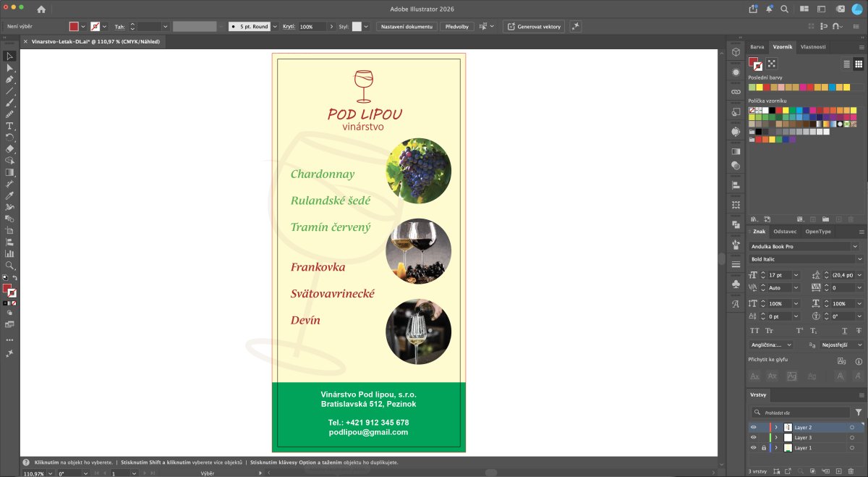This screenshot has width=868, height=477.
Task: Switch to Barva tab
Action: coord(757,46)
